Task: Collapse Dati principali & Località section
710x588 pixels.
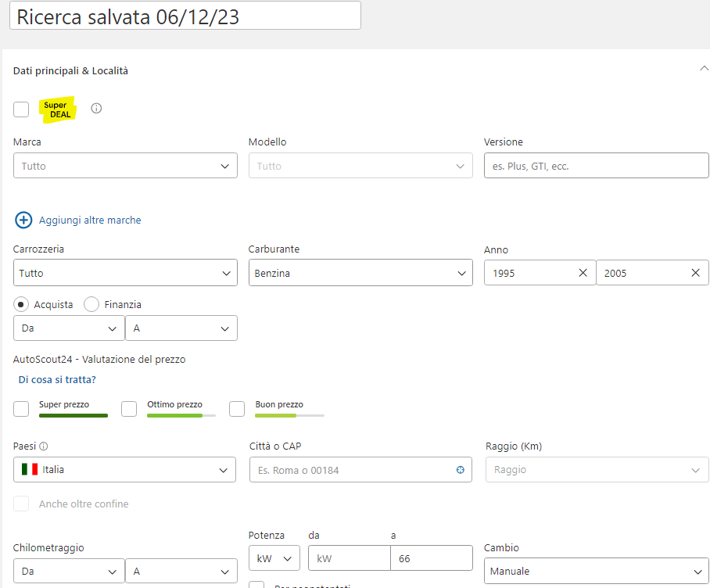Action: 704,69
